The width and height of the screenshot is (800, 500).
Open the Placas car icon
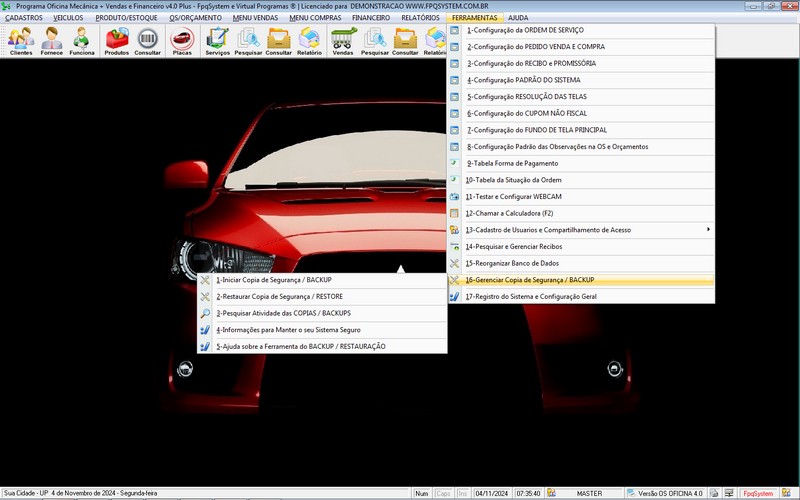182,40
